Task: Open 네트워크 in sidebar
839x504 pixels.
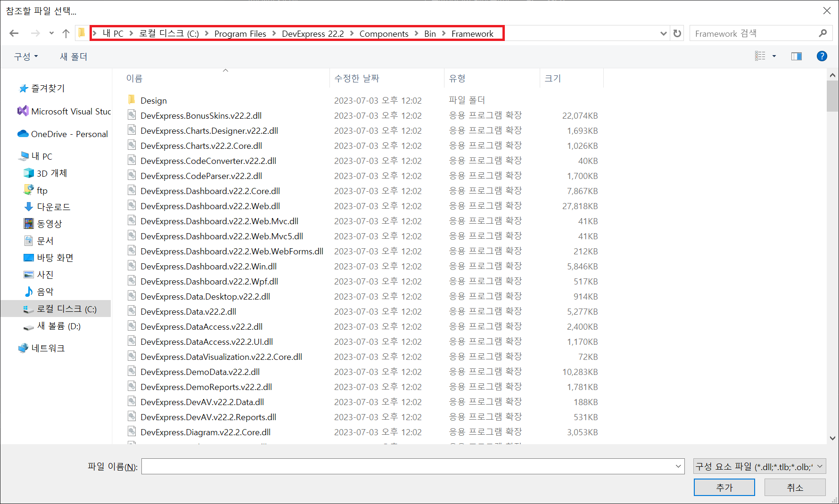Action: (41, 348)
